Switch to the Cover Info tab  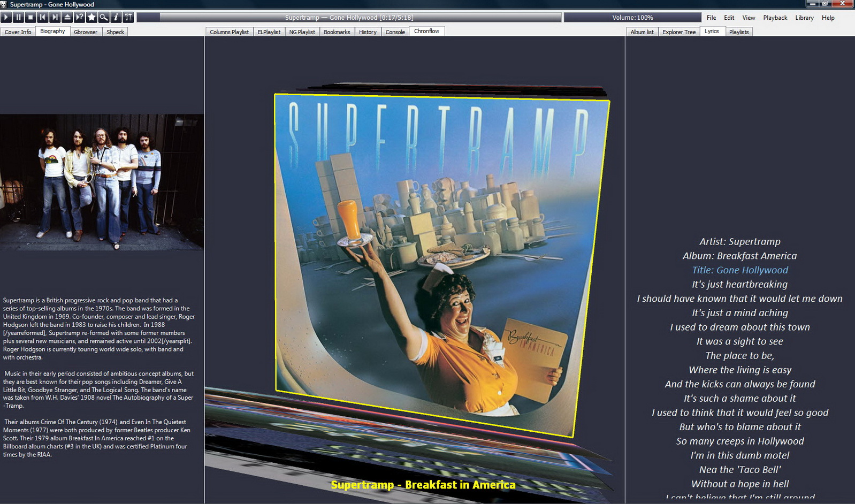pos(18,32)
